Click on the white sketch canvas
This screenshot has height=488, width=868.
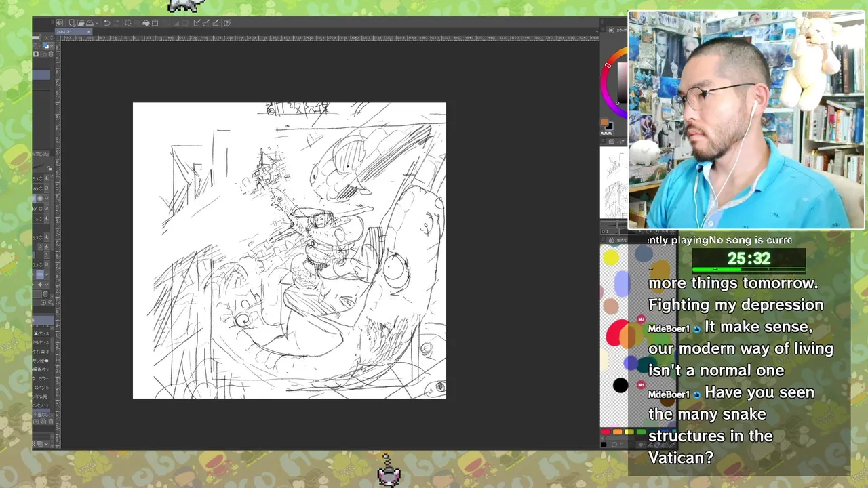(290, 251)
